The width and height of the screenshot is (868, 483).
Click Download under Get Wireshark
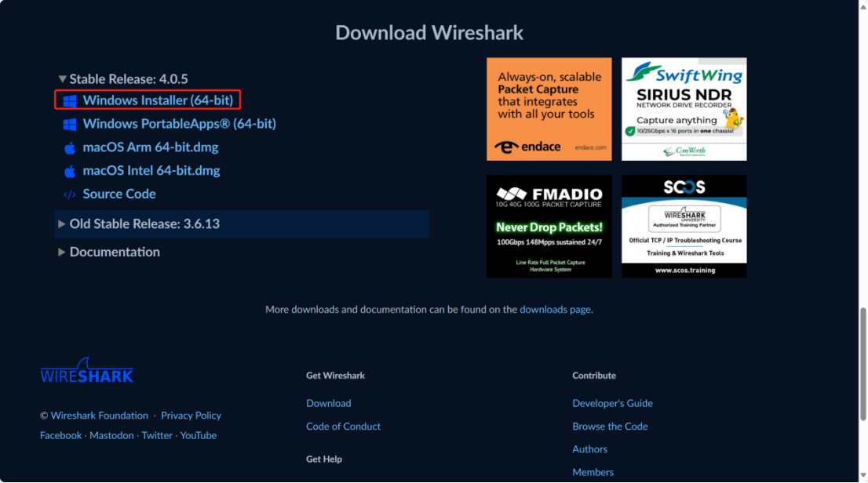(328, 403)
